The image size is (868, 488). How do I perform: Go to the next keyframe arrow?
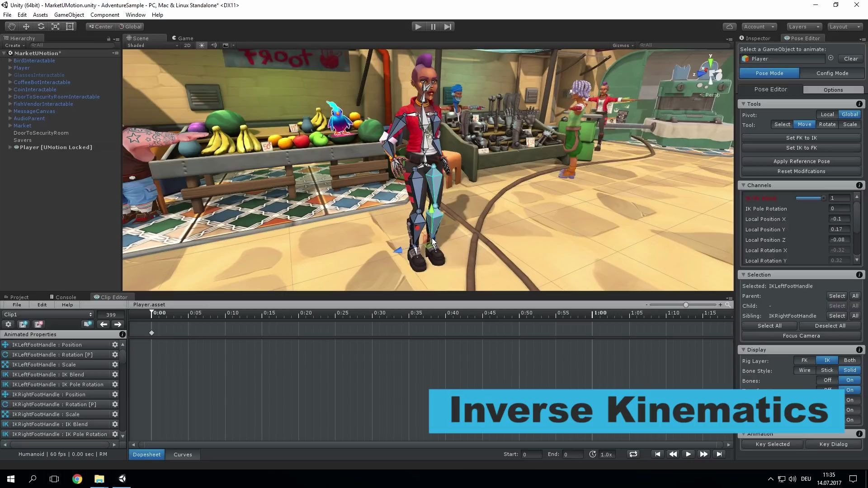pyautogui.click(x=118, y=324)
